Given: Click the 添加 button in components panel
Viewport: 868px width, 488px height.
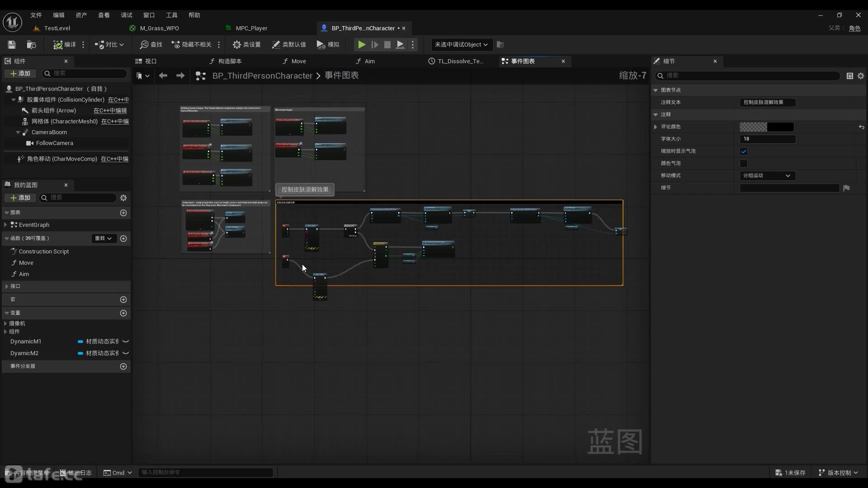Looking at the screenshot, I should (x=20, y=73).
